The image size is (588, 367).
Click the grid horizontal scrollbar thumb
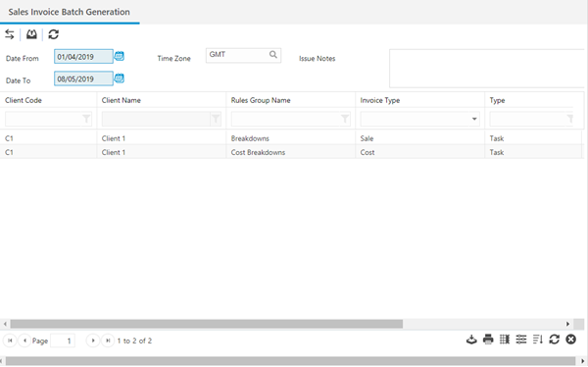(206, 324)
